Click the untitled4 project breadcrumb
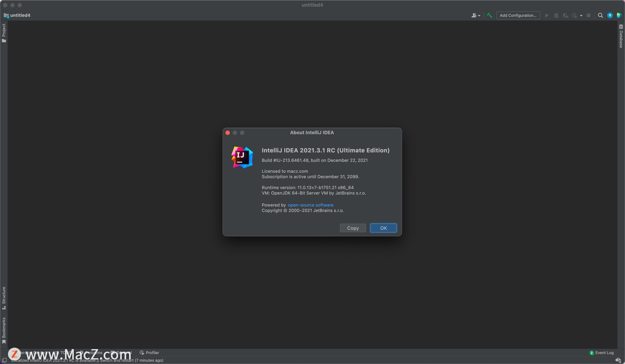The width and height of the screenshot is (625, 364). [x=17, y=15]
